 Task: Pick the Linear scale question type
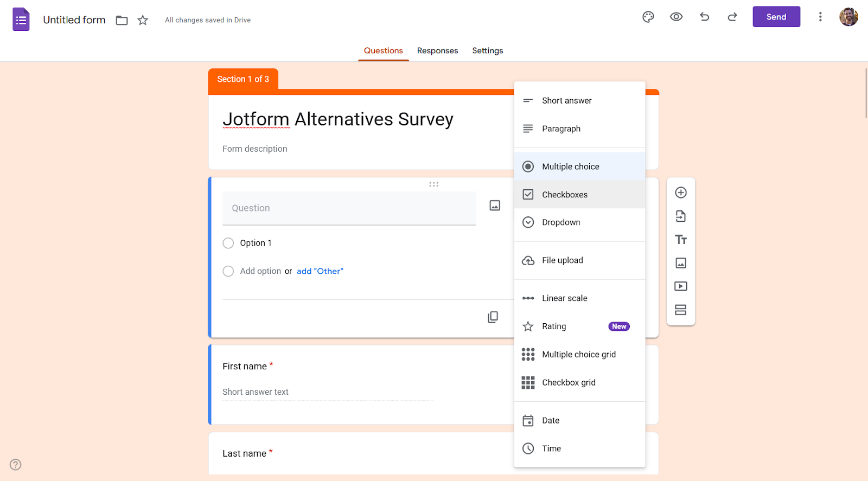(x=564, y=298)
